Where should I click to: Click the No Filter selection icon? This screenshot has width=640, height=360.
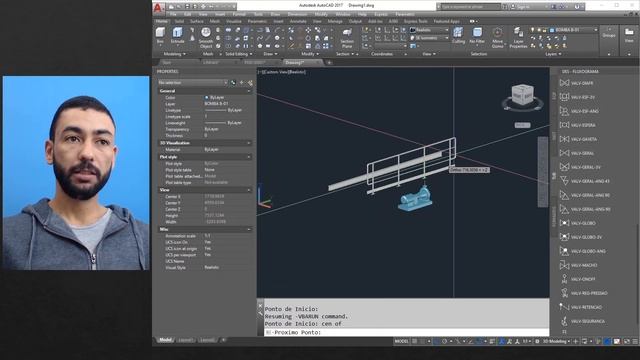tap(477, 36)
